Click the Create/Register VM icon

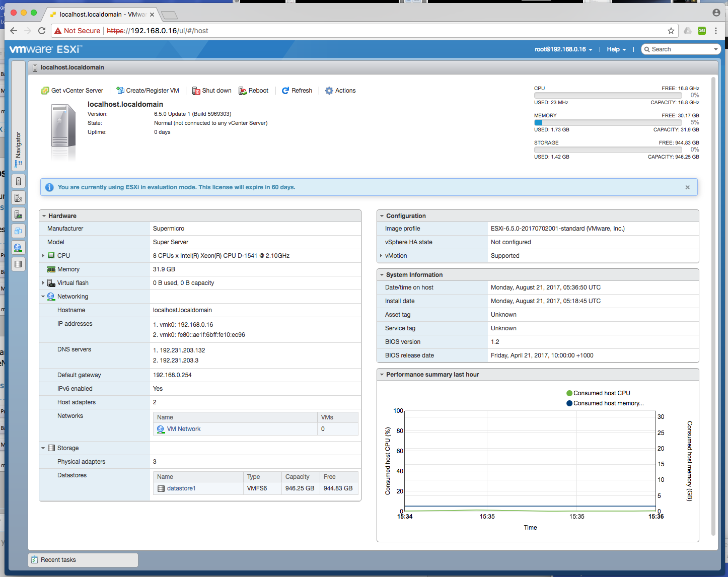tap(120, 91)
